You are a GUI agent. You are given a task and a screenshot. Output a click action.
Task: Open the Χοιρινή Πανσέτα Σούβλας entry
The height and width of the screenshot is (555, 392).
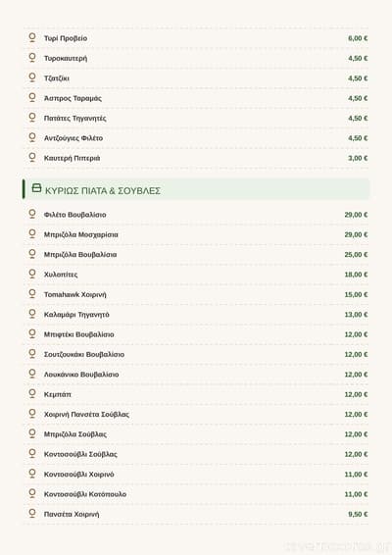196,414
